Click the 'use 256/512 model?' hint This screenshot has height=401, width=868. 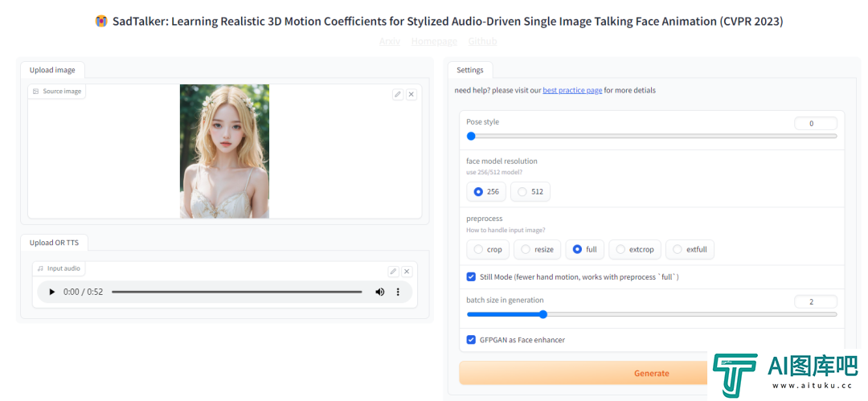click(x=494, y=172)
